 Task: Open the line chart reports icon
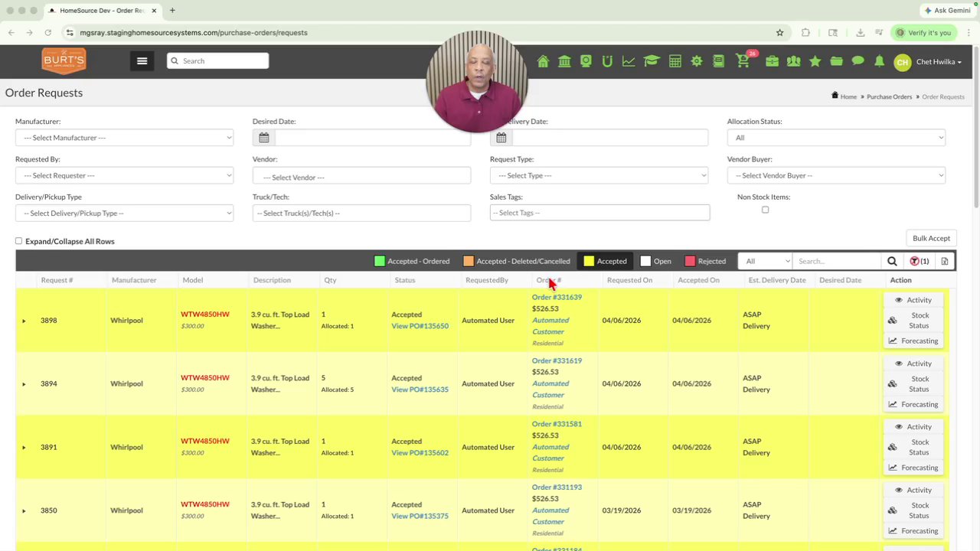pos(629,61)
